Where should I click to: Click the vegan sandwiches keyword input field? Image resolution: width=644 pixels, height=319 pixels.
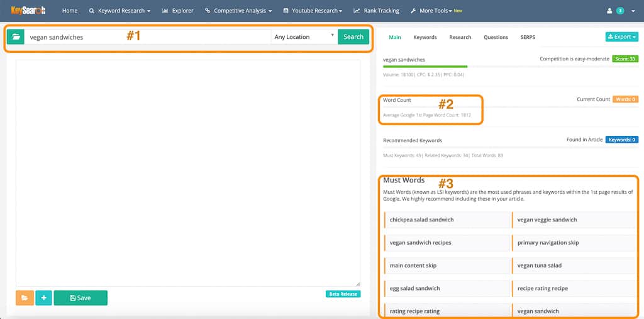[x=148, y=37]
